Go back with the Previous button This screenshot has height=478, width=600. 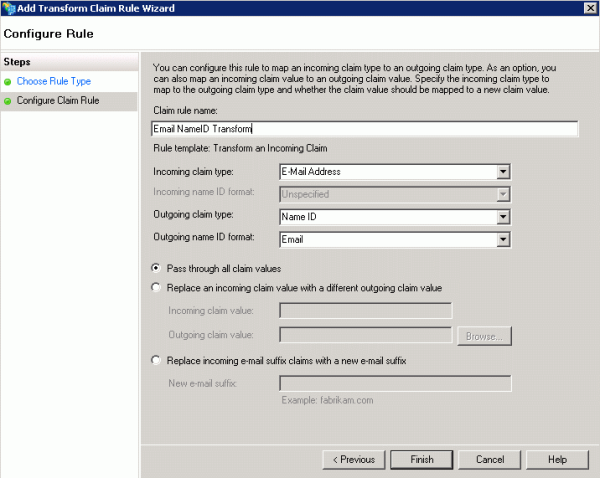(354, 460)
